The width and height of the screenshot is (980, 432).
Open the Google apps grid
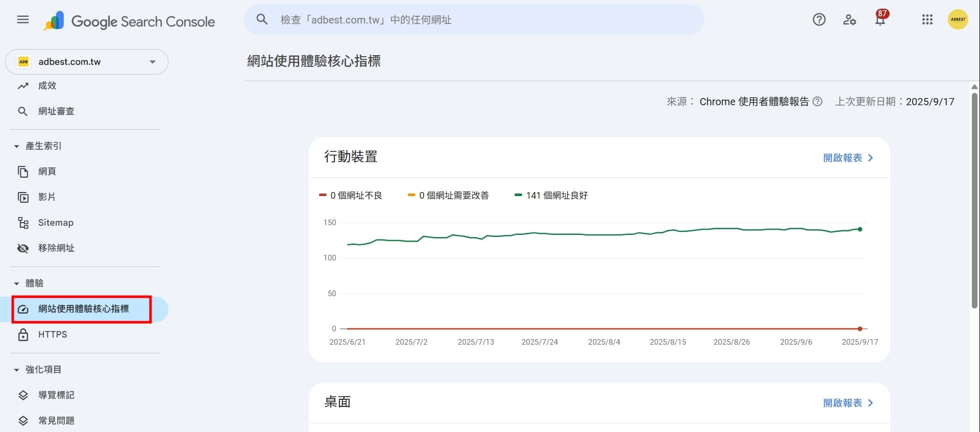[927, 20]
